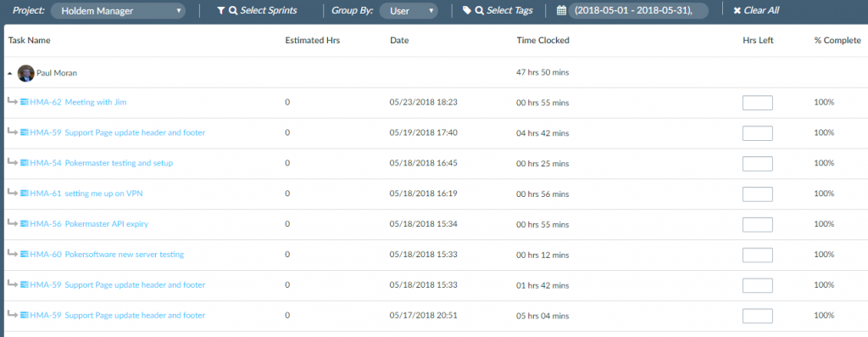Sort by the Time Clocked column header
868x337 pixels.
(542, 41)
